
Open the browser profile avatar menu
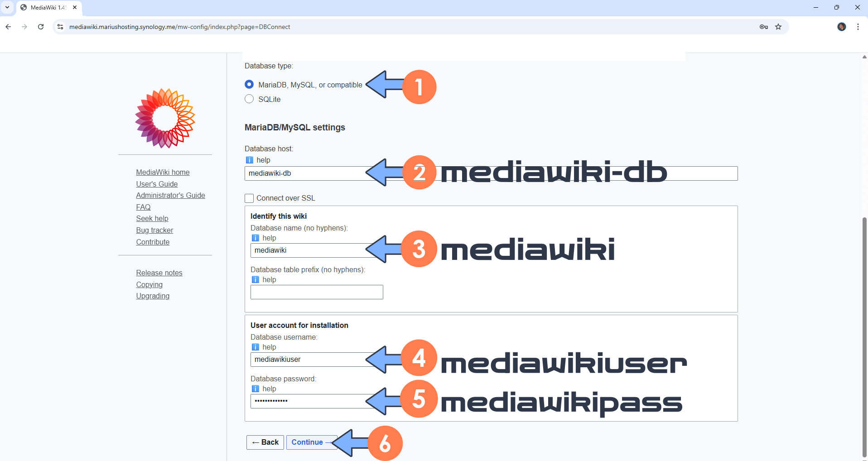[842, 27]
